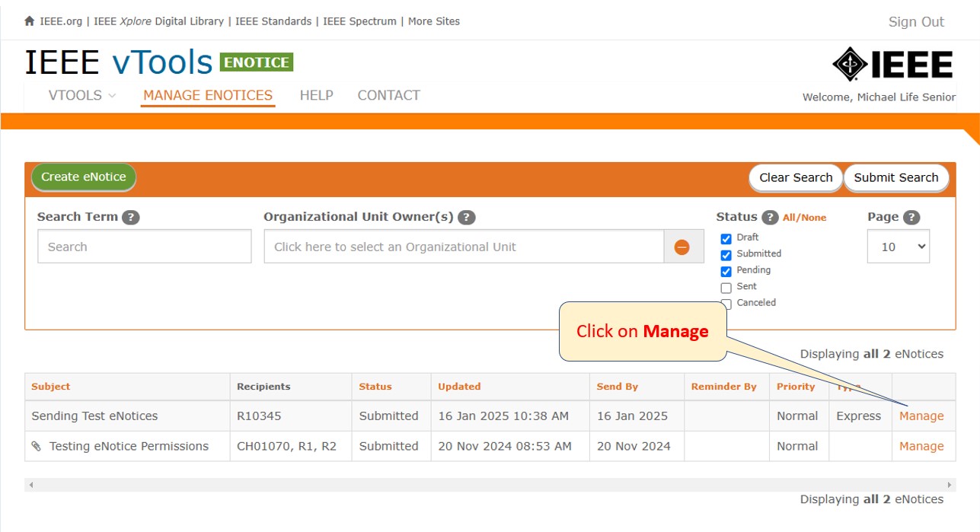The image size is (980, 532).
Task: Click the paperclip icon on Testing eNotice Permissions
Action: tap(37, 446)
